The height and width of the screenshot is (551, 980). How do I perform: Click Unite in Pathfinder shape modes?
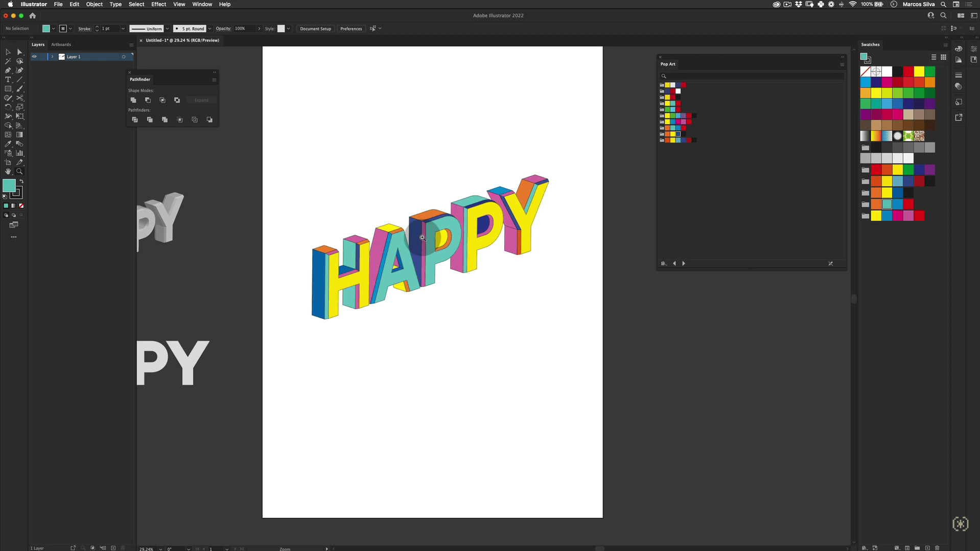pos(133,100)
